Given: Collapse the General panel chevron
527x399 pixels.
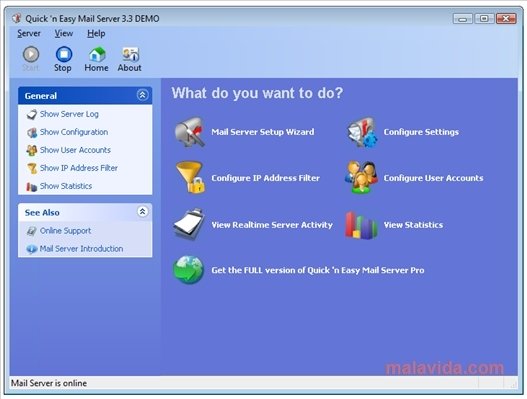Looking at the screenshot, I should pyautogui.click(x=143, y=95).
